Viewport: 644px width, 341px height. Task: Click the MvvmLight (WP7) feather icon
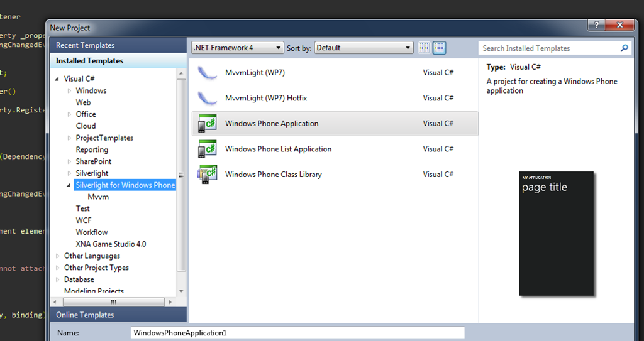[208, 73]
